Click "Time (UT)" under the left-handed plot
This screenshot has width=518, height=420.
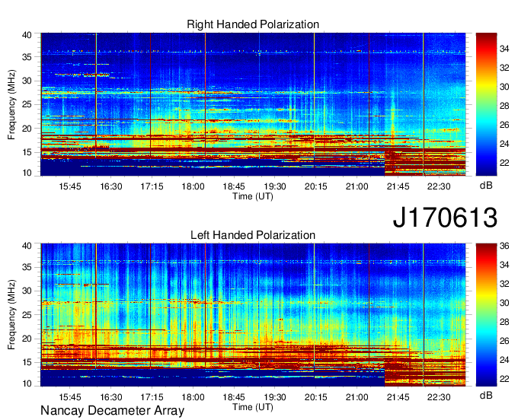253,407
